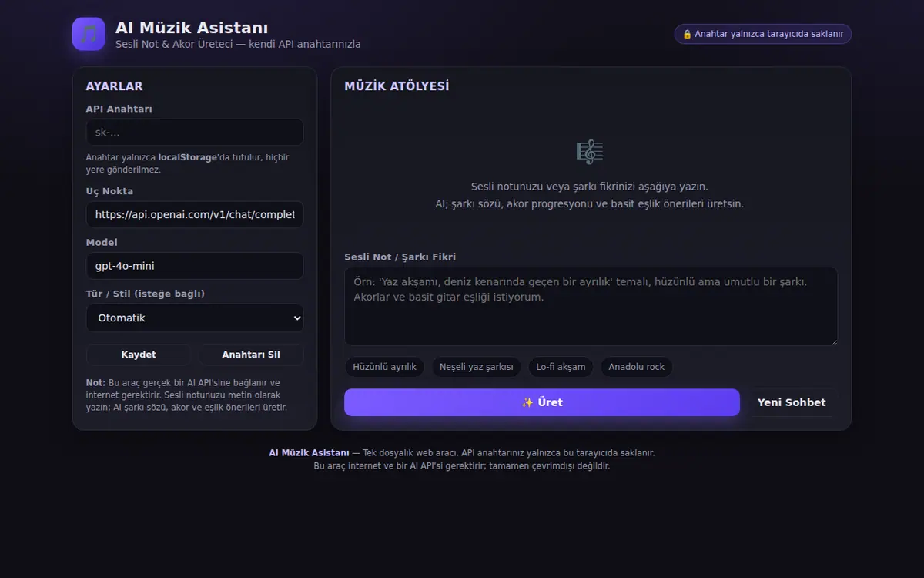
Task: Click the Uç Nokta endpoint URL field
Action: (x=195, y=215)
